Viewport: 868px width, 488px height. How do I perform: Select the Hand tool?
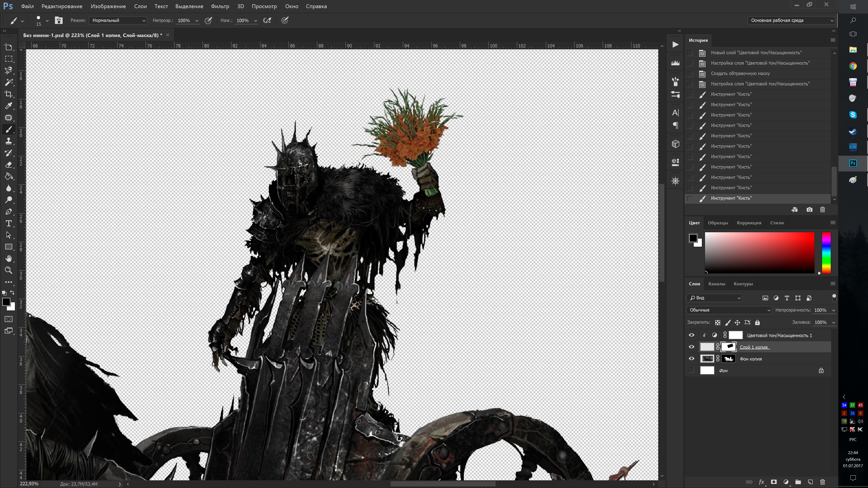[x=9, y=259]
